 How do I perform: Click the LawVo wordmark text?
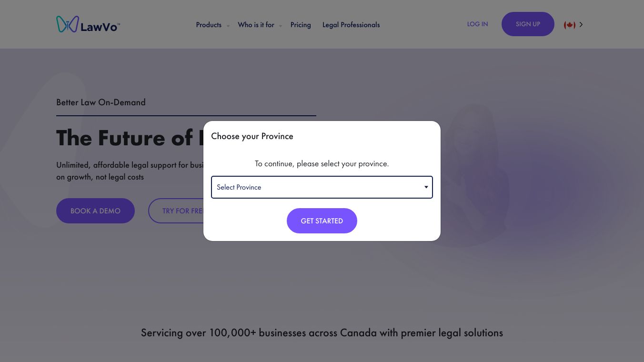(x=100, y=27)
